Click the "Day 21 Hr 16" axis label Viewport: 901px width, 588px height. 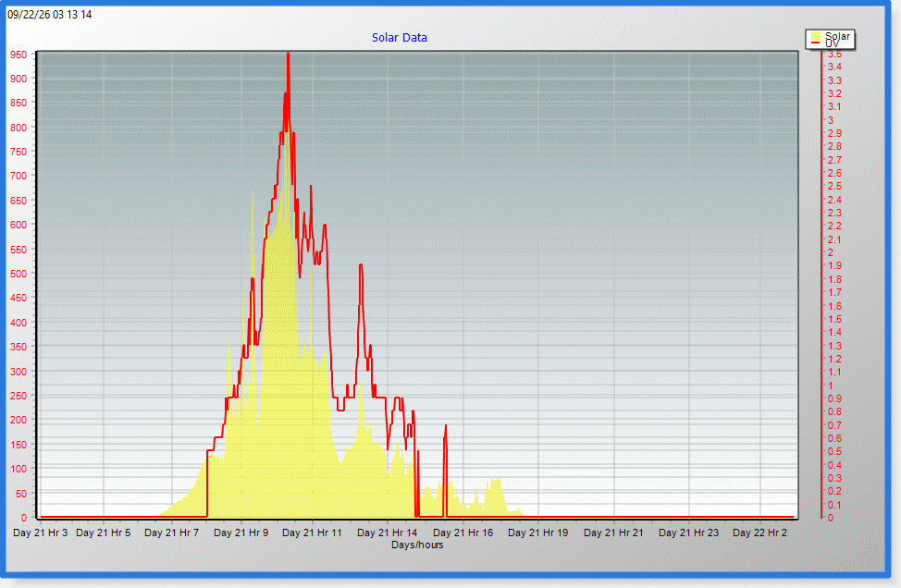(x=463, y=533)
